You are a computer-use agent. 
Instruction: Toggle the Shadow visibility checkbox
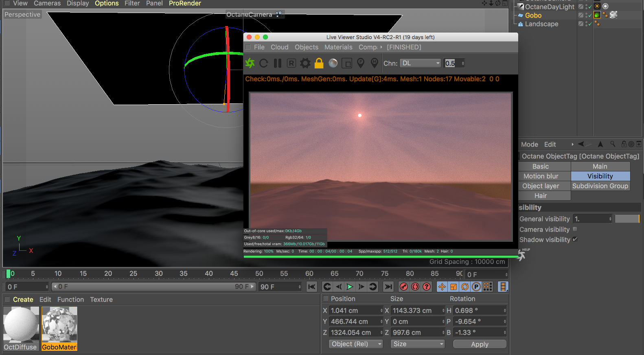tap(575, 239)
